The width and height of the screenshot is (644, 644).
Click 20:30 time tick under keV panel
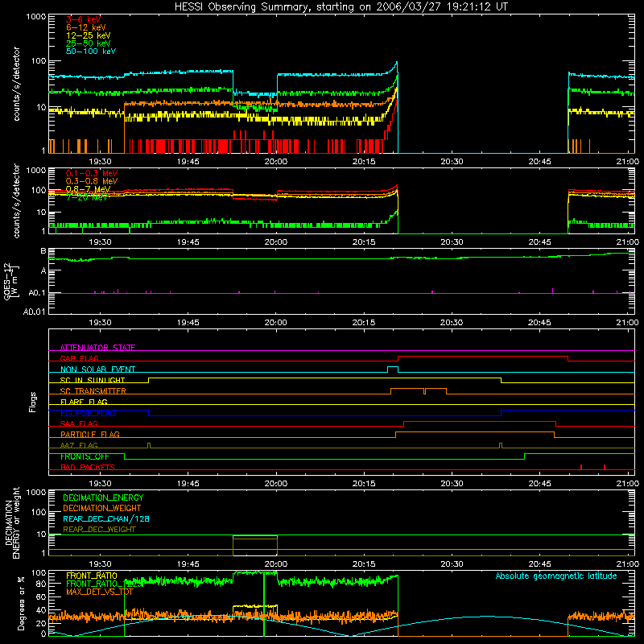pyautogui.click(x=452, y=162)
